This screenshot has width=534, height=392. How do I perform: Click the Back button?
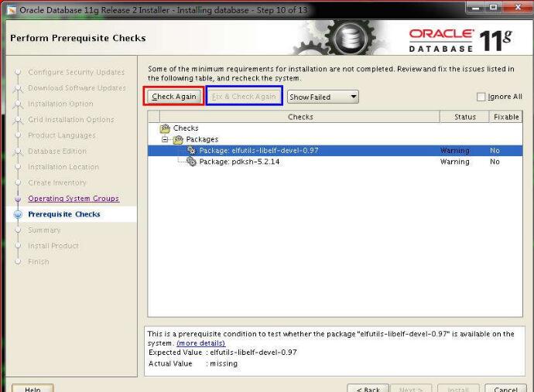click(368, 388)
